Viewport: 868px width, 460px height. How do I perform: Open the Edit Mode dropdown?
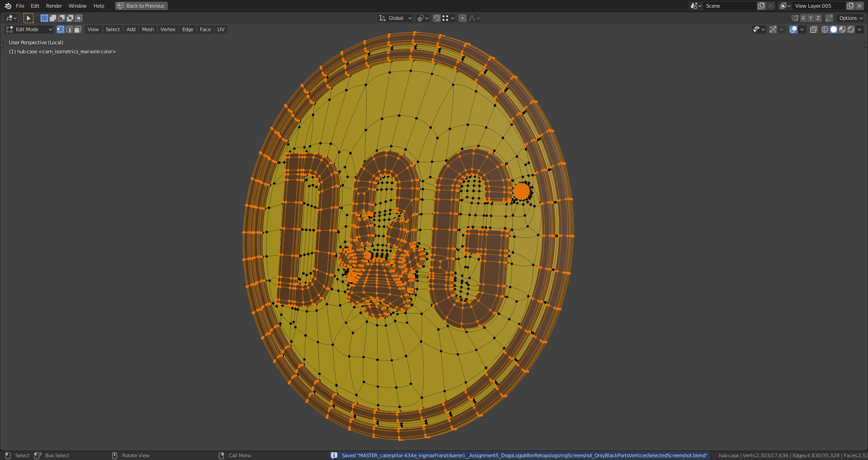[29, 29]
